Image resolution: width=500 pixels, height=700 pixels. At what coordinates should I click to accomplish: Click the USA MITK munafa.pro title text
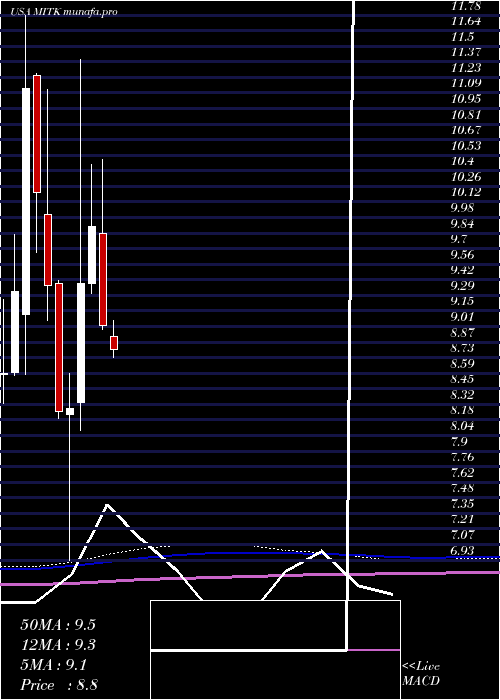[65, 12]
